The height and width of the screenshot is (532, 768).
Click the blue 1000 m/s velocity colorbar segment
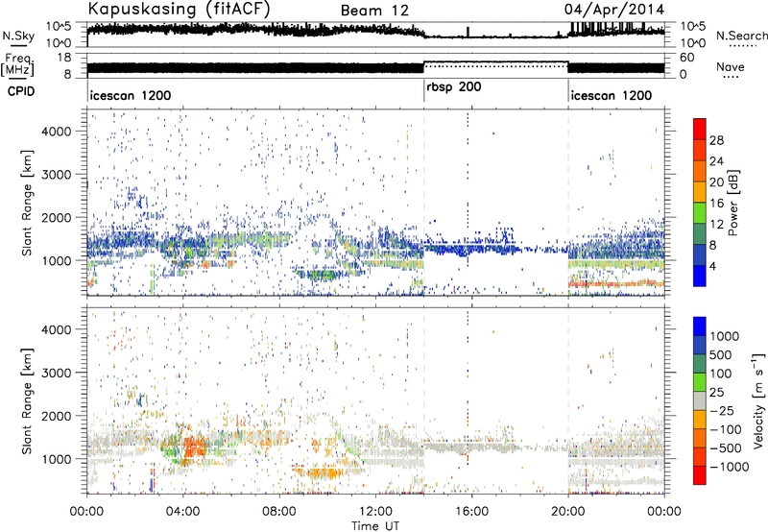tap(700, 326)
